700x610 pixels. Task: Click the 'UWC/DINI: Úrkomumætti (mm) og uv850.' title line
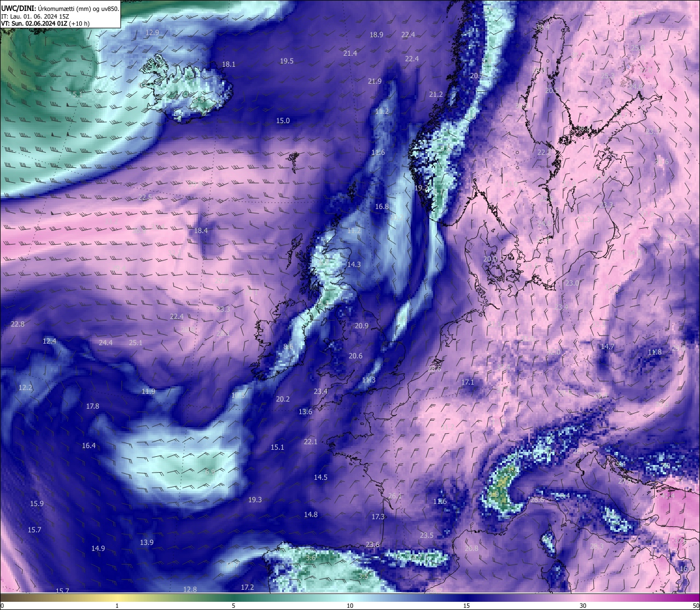click(60, 8)
